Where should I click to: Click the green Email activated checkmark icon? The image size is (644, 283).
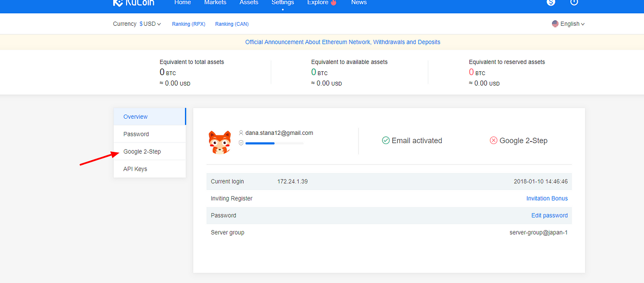click(386, 140)
